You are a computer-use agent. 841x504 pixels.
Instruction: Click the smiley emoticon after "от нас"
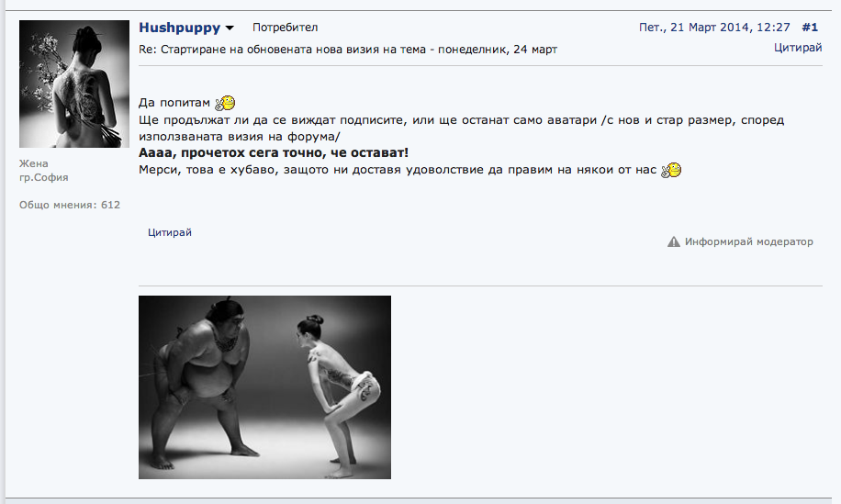[x=671, y=170]
